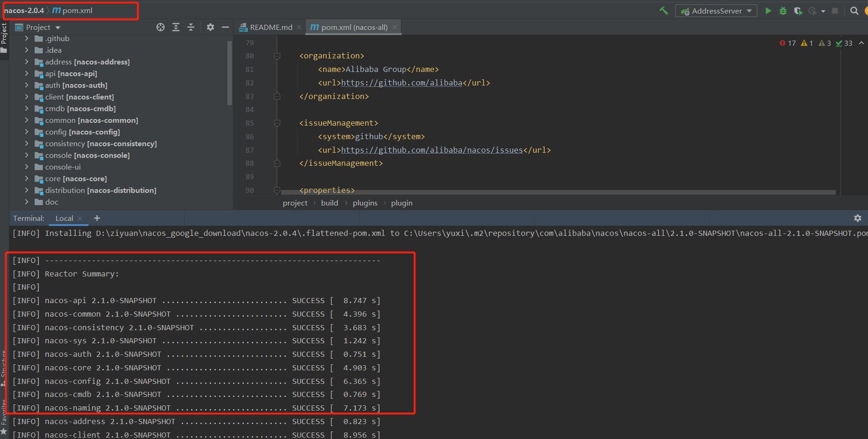The width and height of the screenshot is (868, 439).
Task: Fold the organization tag at line 80
Action: 277,56
